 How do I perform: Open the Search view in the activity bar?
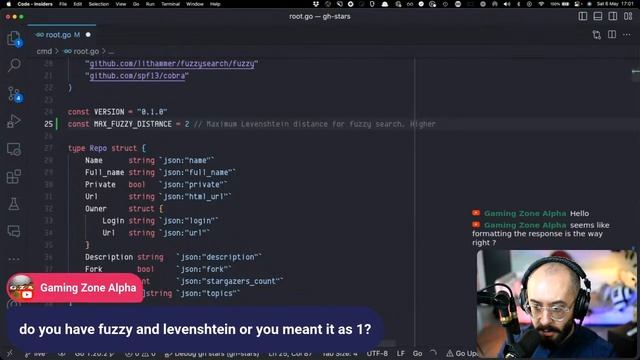(14, 65)
